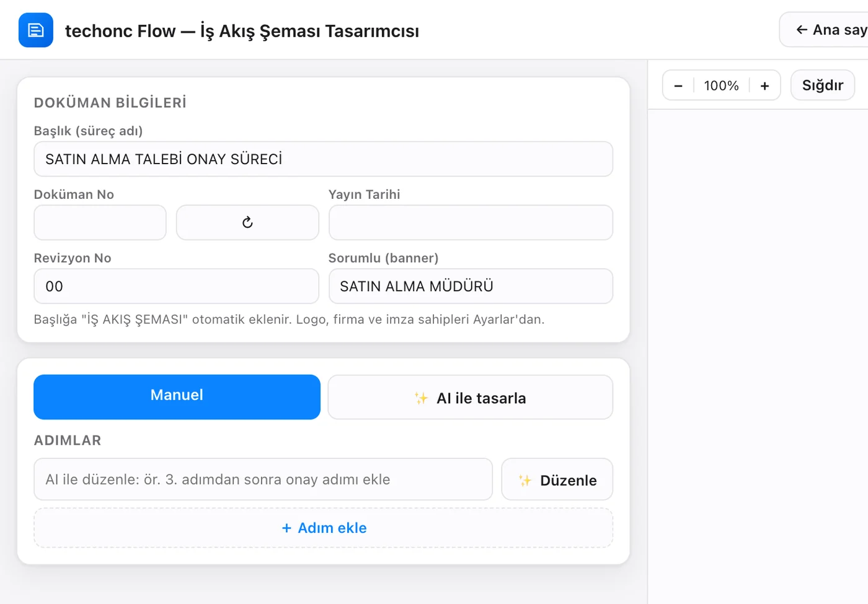Viewport: 868px width, 604px height.
Task: Zoom in with the plus icon
Action: [764, 85]
